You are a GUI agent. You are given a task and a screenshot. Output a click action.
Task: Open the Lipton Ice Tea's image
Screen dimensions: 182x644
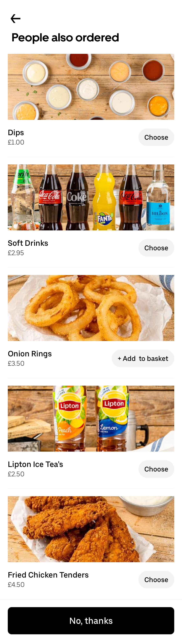[91, 418]
